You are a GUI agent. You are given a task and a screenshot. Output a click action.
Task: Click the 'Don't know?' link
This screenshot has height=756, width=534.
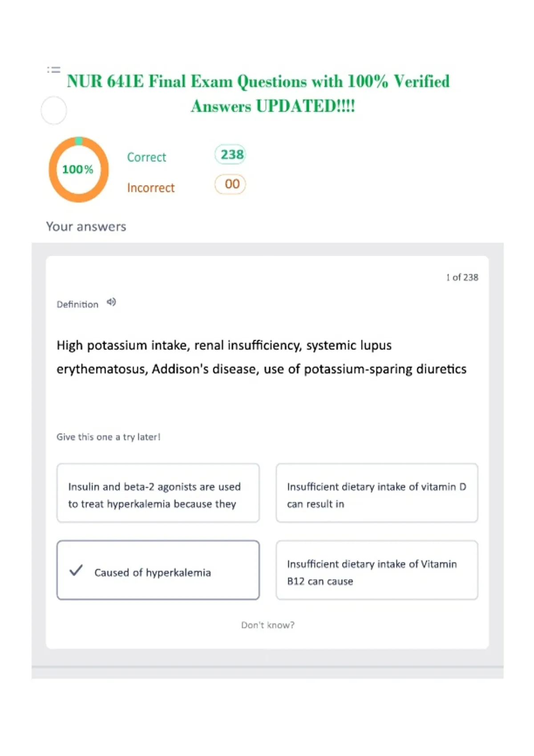268,625
